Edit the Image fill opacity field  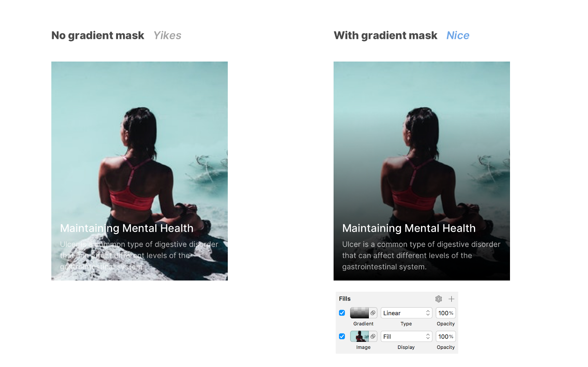446,336
